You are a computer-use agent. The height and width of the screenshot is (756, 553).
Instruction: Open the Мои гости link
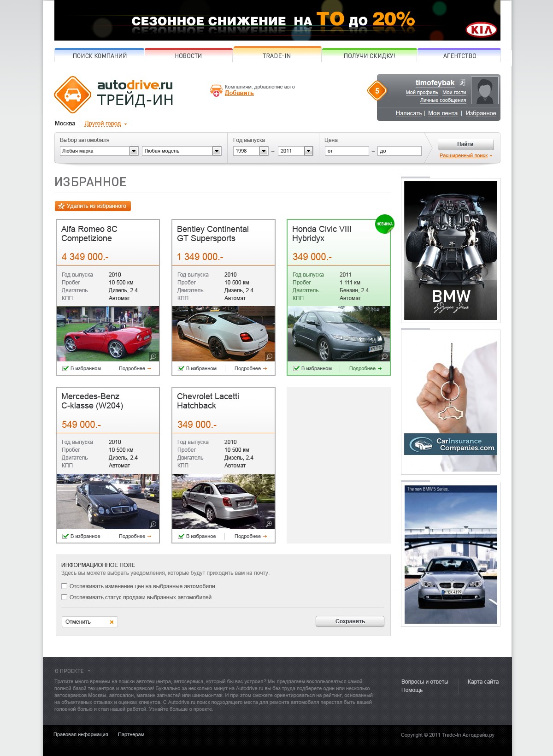click(x=454, y=92)
